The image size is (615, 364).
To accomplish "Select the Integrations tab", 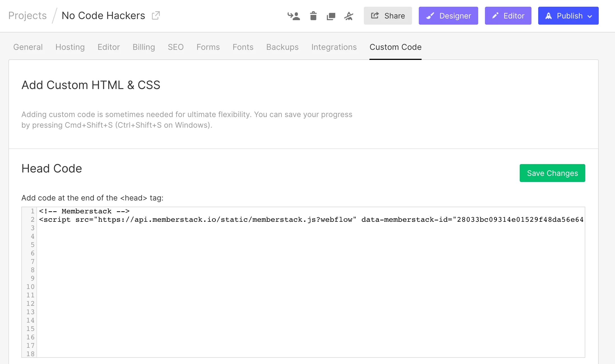I will (334, 47).
